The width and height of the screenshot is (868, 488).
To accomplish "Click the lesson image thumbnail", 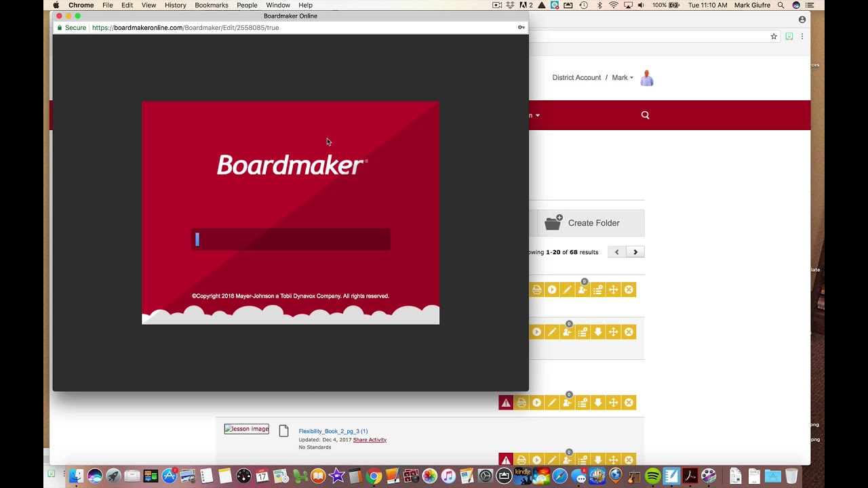I will (x=247, y=429).
